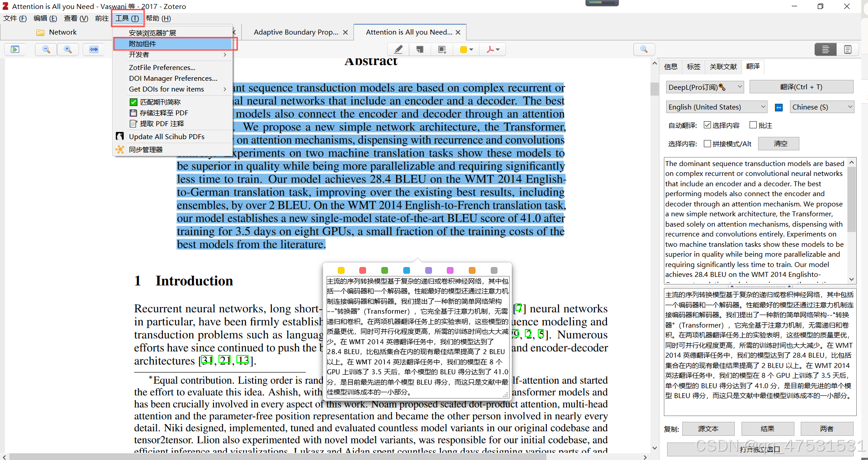Choose 安装浏览器扩展 menu entry

173,33
